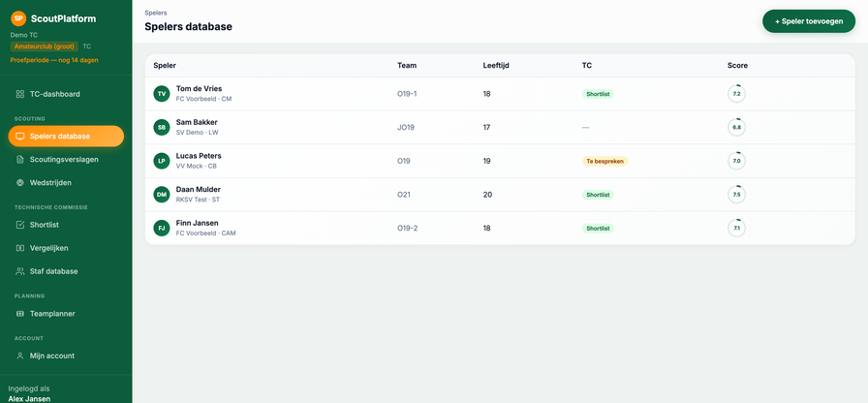868x403 pixels.
Task: Open Scoutingsverslagen from the sidebar
Action: (x=66, y=160)
